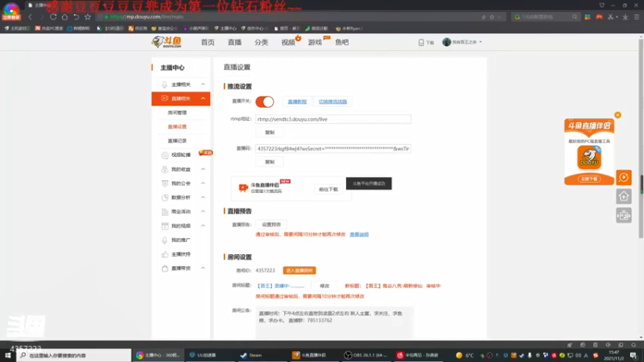Expand the 我的收益 sidebar group

pos(203,169)
